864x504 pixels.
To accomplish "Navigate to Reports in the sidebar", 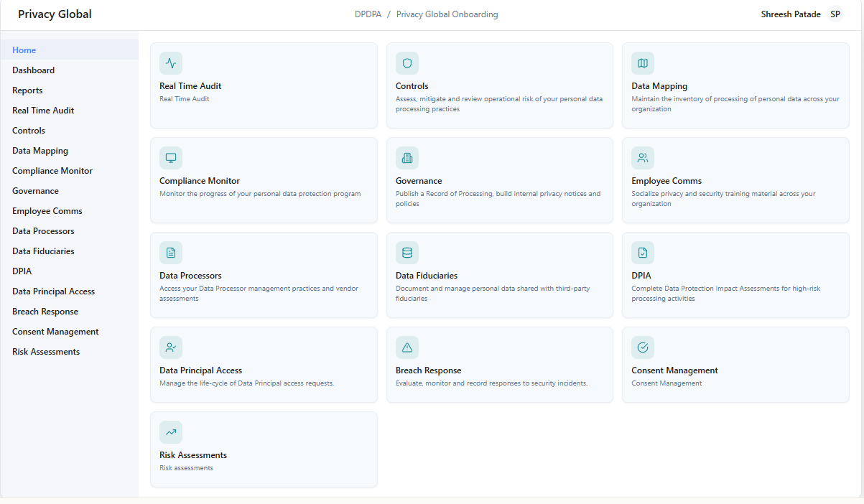I will pos(27,90).
